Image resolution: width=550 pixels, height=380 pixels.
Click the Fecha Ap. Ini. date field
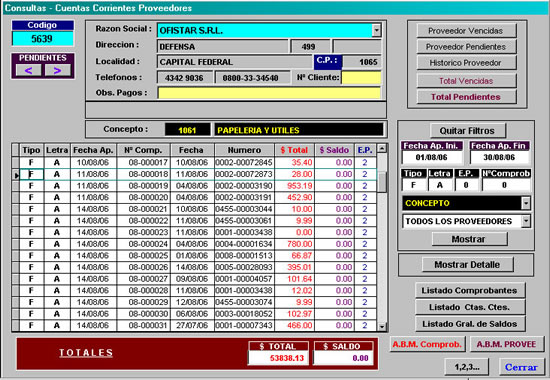pos(431,157)
